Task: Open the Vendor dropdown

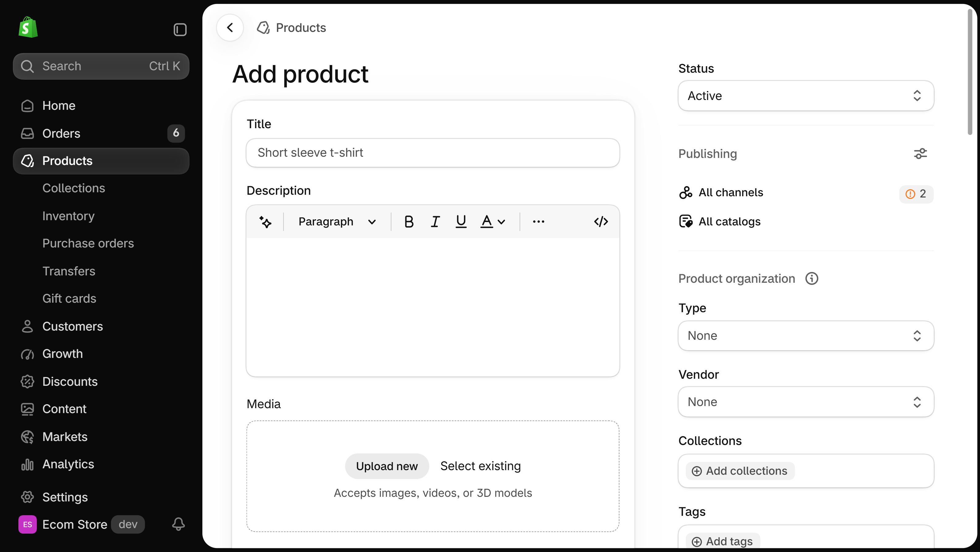Action: coord(806,402)
